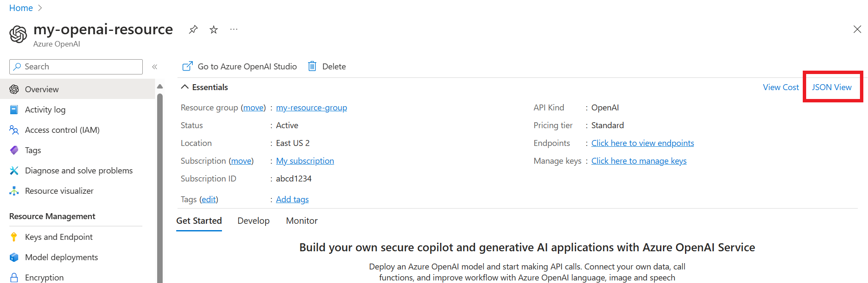The height and width of the screenshot is (283, 868).
Task: Mark resource as favorite with star
Action: click(x=214, y=29)
